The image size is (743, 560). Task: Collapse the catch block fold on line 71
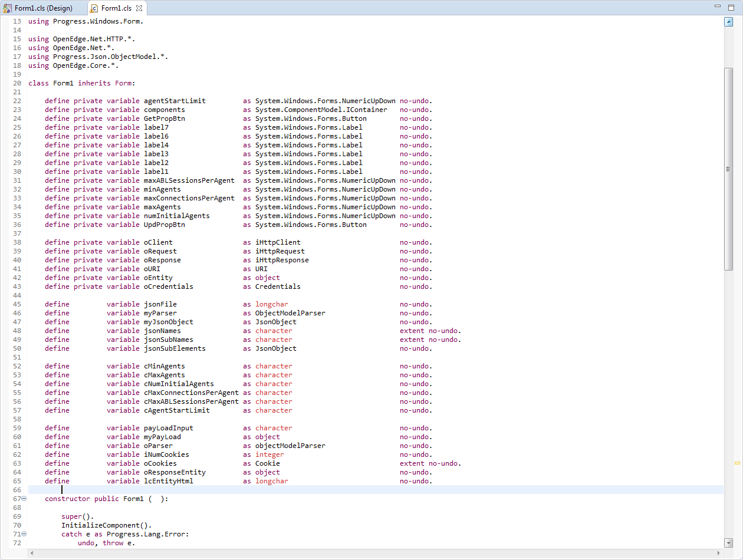(x=24, y=534)
